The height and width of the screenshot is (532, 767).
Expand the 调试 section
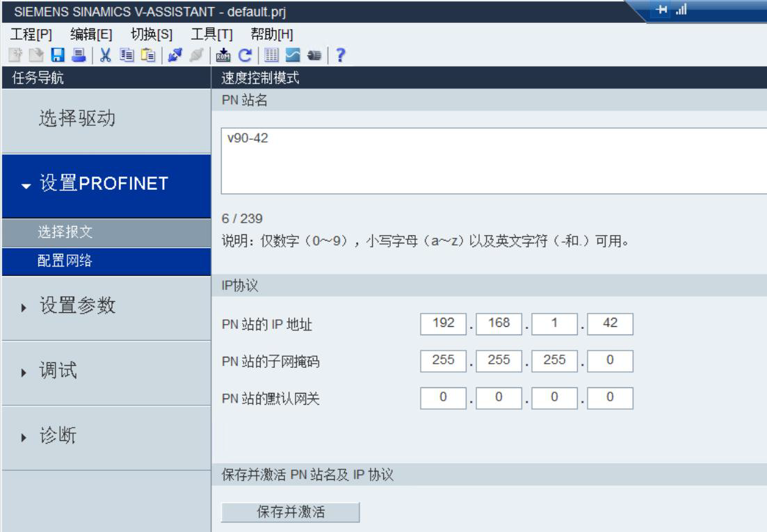pyautogui.click(x=106, y=373)
